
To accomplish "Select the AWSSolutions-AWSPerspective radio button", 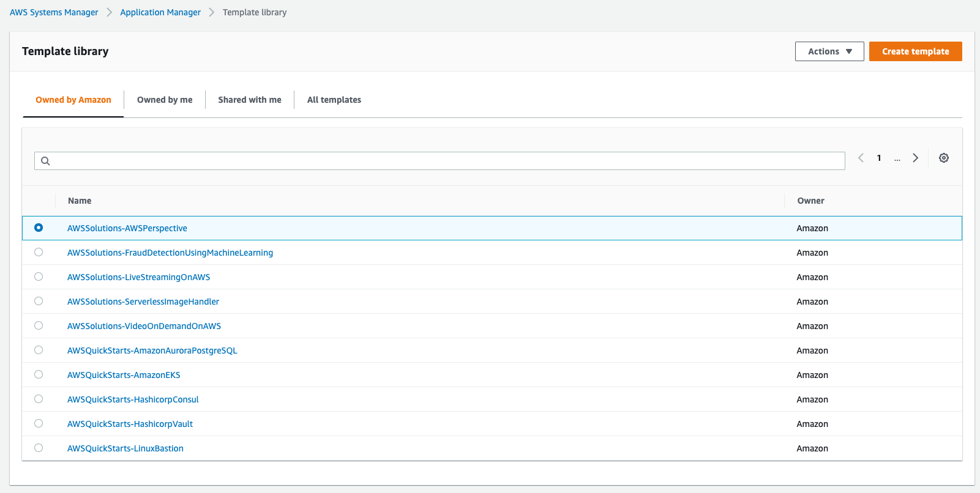I will point(39,228).
